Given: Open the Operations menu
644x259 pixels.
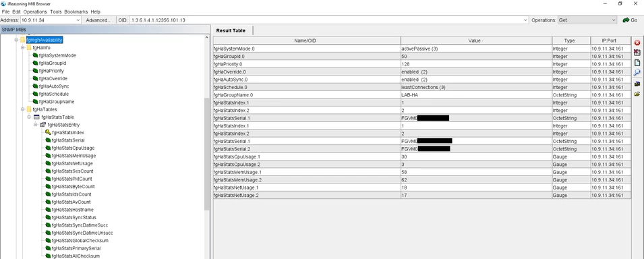Looking at the screenshot, I should click(x=35, y=12).
